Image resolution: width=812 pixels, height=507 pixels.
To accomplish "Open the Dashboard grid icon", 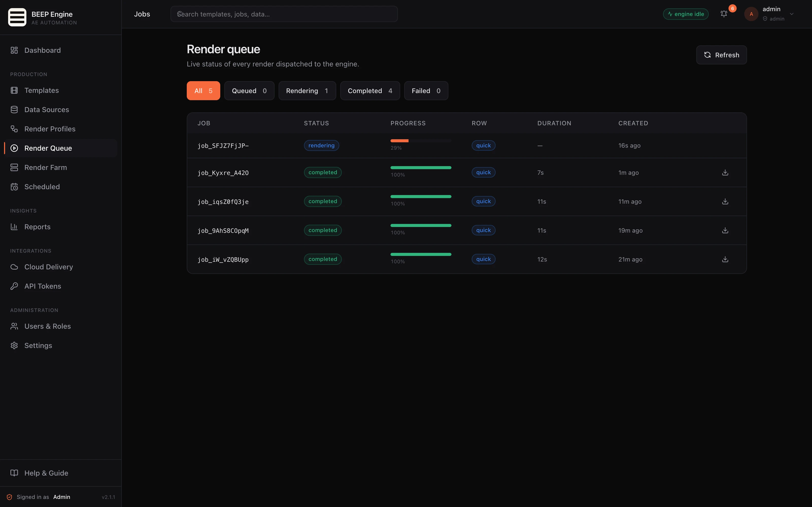I will click(x=14, y=50).
